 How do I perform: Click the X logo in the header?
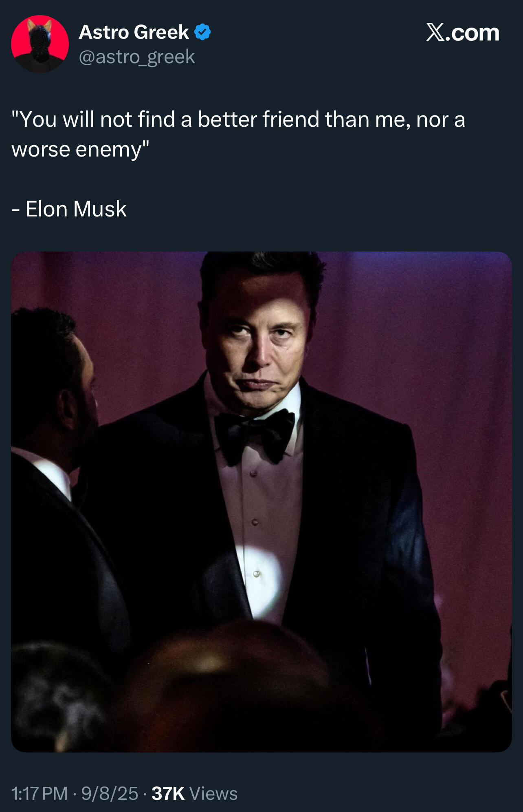tap(435, 32)
